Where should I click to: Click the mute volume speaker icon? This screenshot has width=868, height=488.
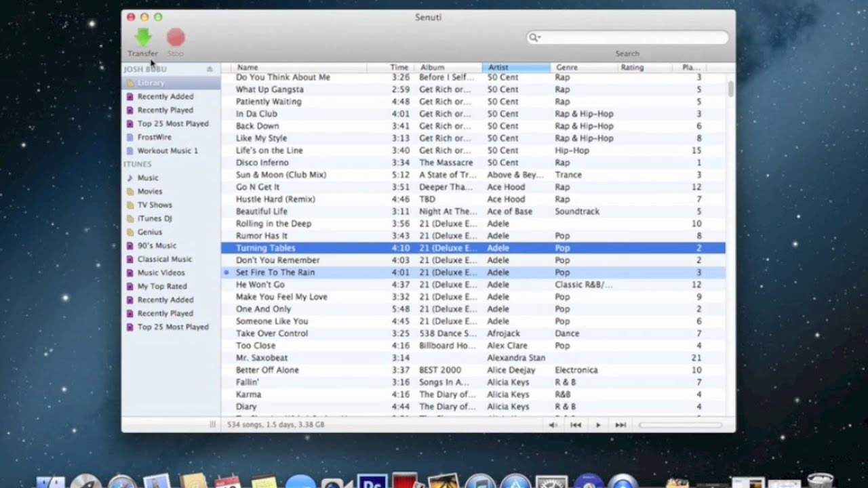point(553,425)
